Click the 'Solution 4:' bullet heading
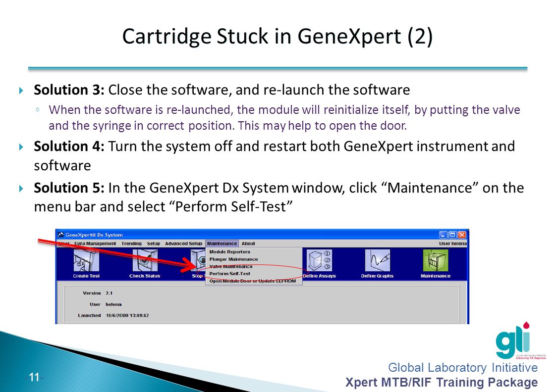Screen dimensions: 556x392 [x=69, y=146]
